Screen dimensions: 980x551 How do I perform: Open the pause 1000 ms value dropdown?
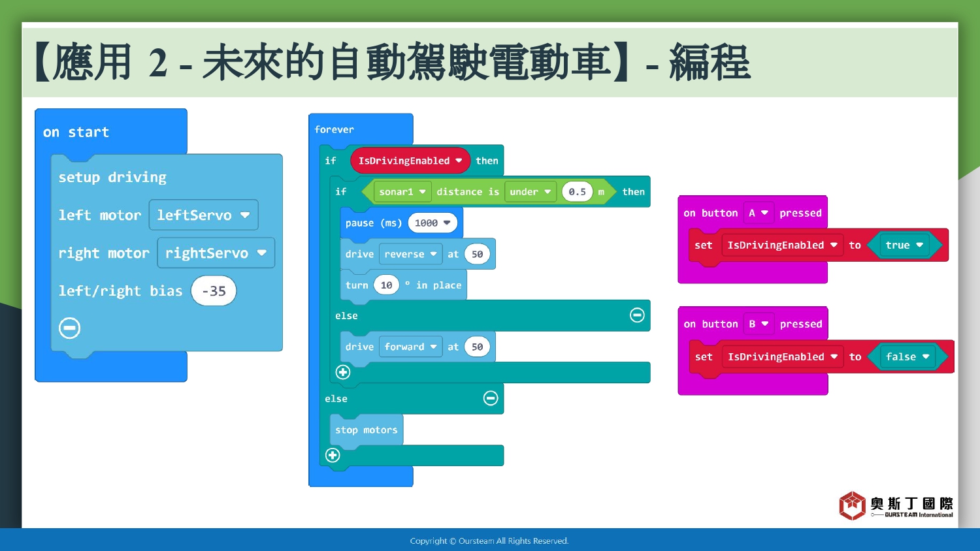click(x=433, y=223)
